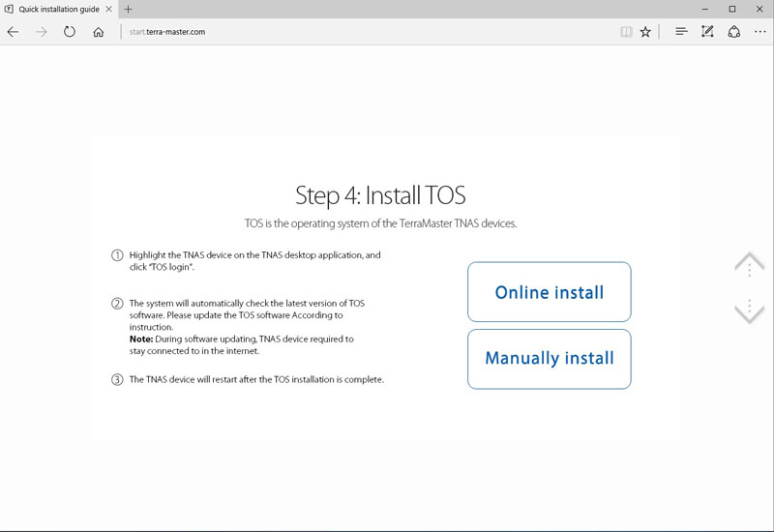Refresh the current page

(70, 32)
